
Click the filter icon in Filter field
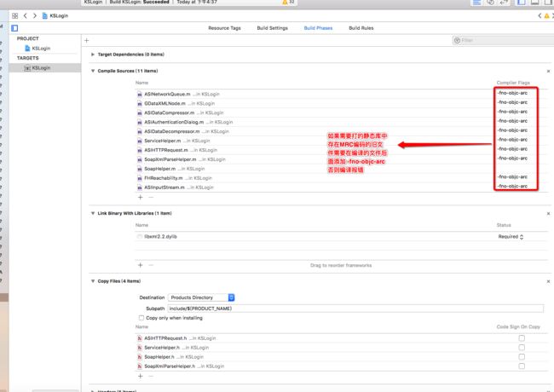pos(457,41)
